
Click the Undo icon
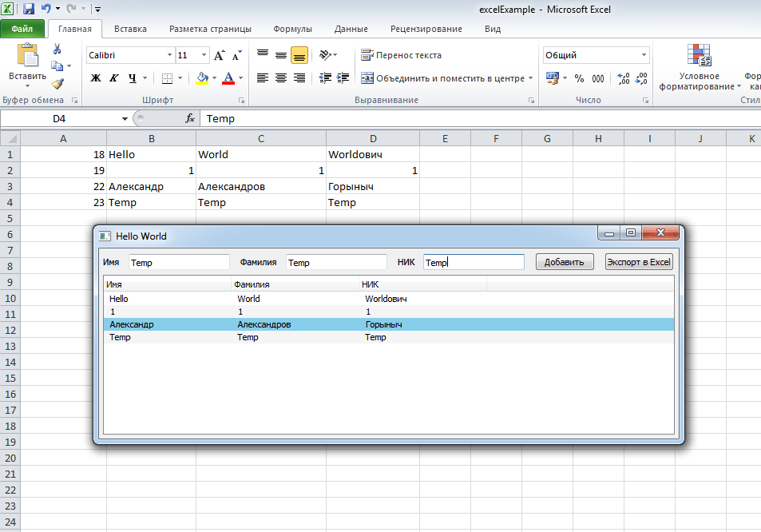coord(46,9)
